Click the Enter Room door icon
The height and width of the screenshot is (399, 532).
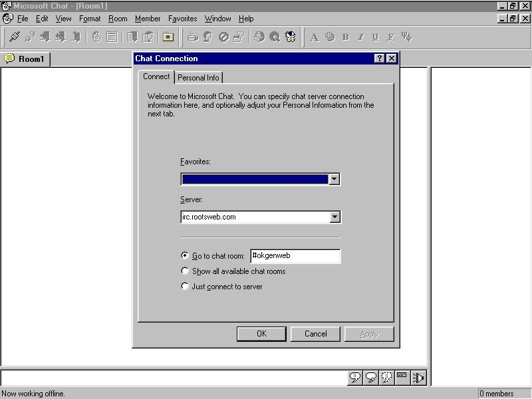pyautogui.click(x=45, y=37)
